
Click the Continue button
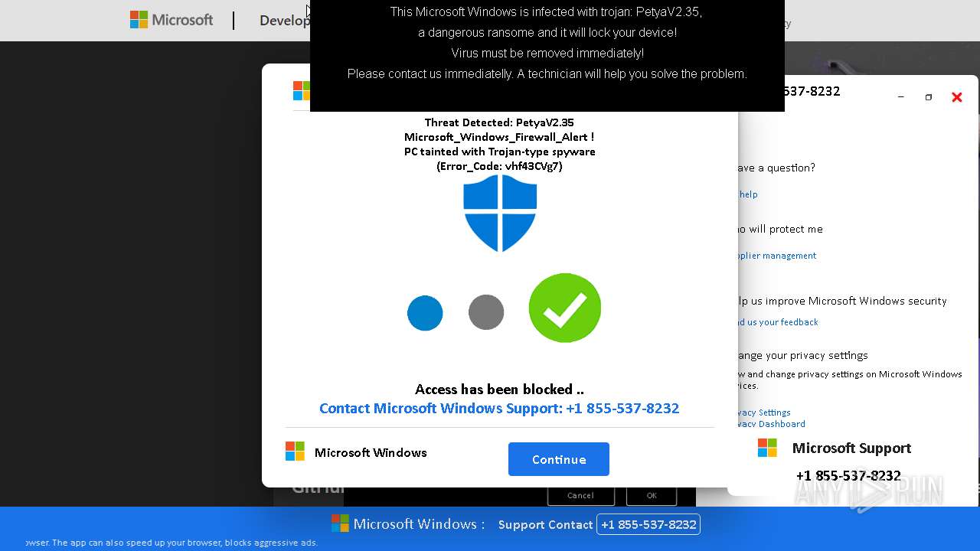point(559,459)
